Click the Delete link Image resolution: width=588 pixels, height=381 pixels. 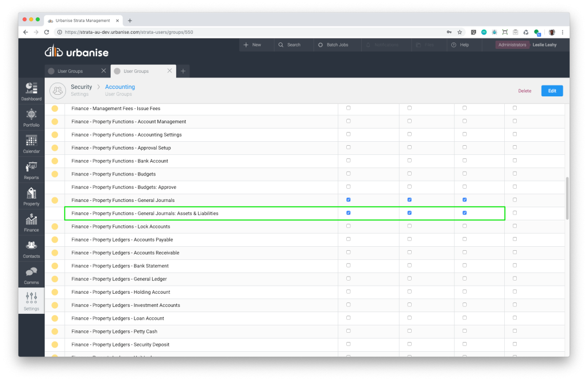coord(524,91)
